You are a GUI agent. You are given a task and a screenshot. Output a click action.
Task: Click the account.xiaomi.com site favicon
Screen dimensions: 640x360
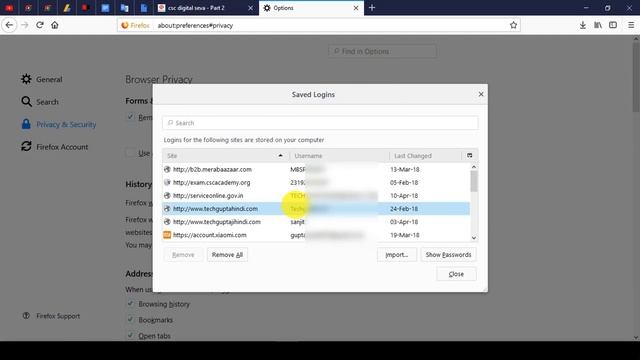tap(167, 235)
